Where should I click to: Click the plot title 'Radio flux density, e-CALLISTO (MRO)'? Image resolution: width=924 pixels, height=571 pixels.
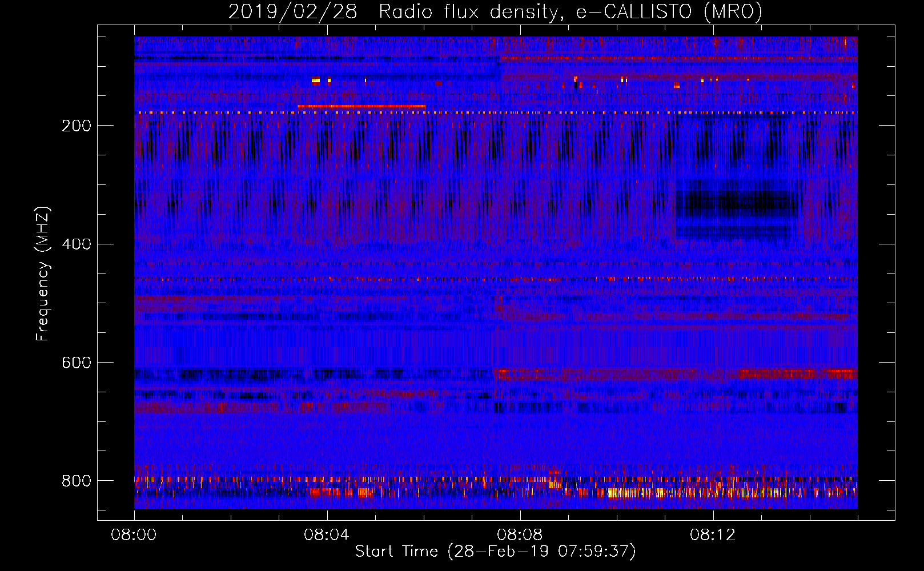click(x=571, y=11)
